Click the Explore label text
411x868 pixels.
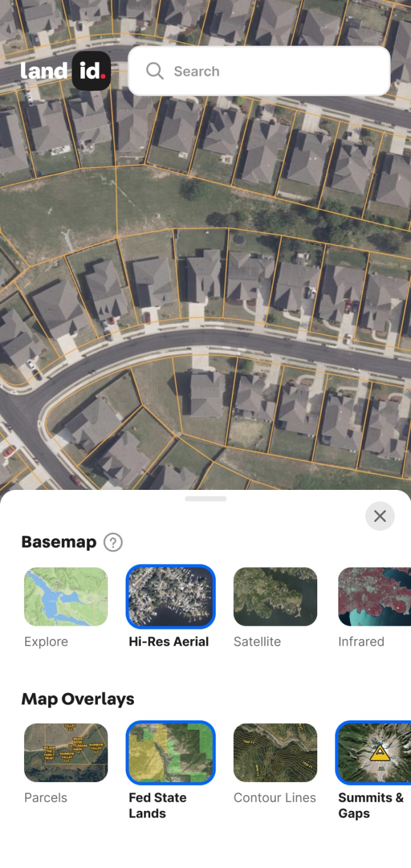46,641
